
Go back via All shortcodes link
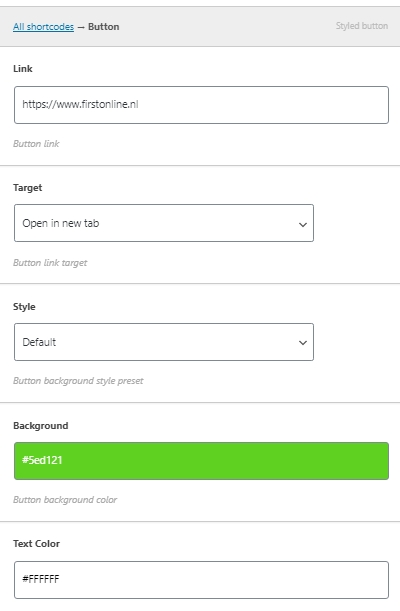point(43,27)
